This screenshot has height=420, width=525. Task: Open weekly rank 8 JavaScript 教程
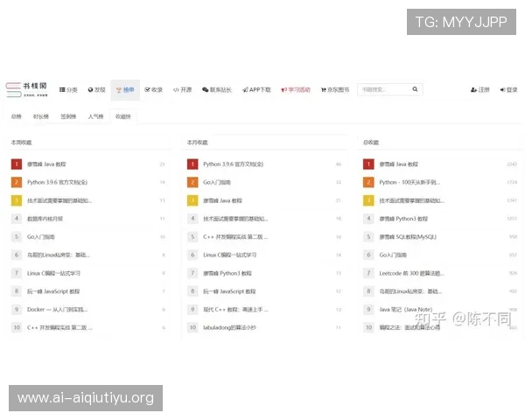click(x=53, y=291)
